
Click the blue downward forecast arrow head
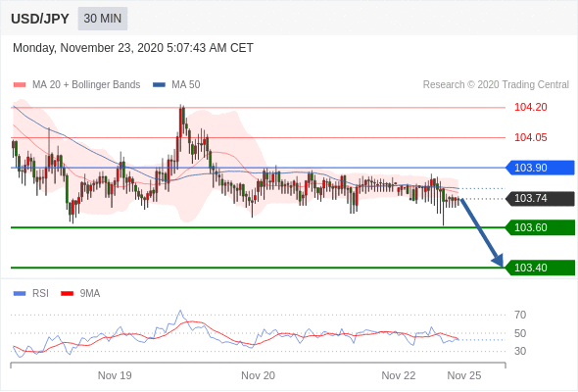[x=499, y=260]
